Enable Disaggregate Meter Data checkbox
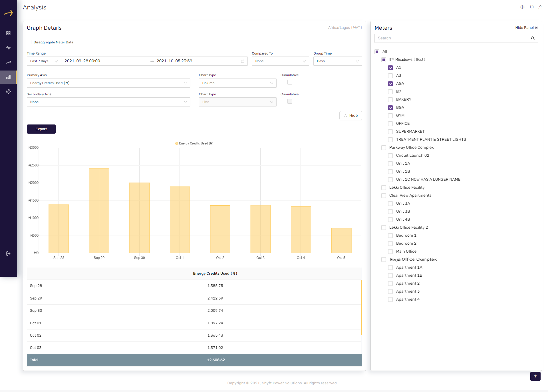The width and height of the screenshot is (548, 392). pos(29,42)
